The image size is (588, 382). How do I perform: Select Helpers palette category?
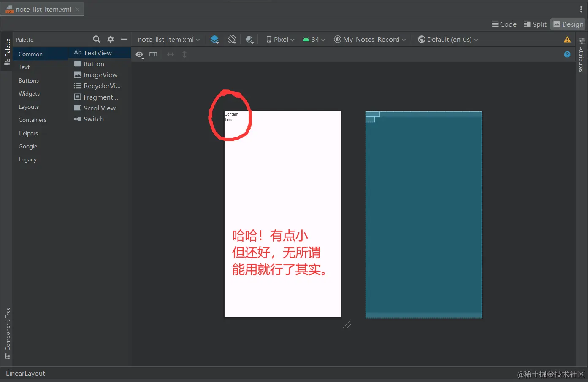coord(40,133)
